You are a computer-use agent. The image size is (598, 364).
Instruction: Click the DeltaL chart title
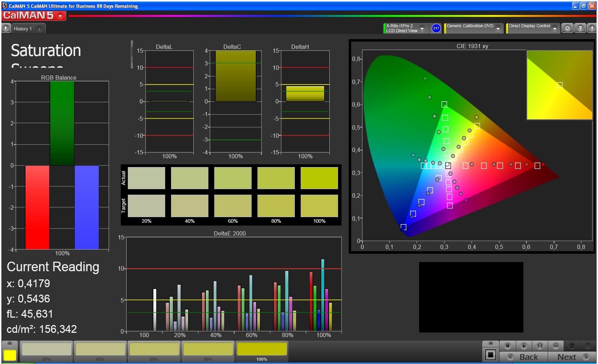pyautogui.click(x=164, y=47)
